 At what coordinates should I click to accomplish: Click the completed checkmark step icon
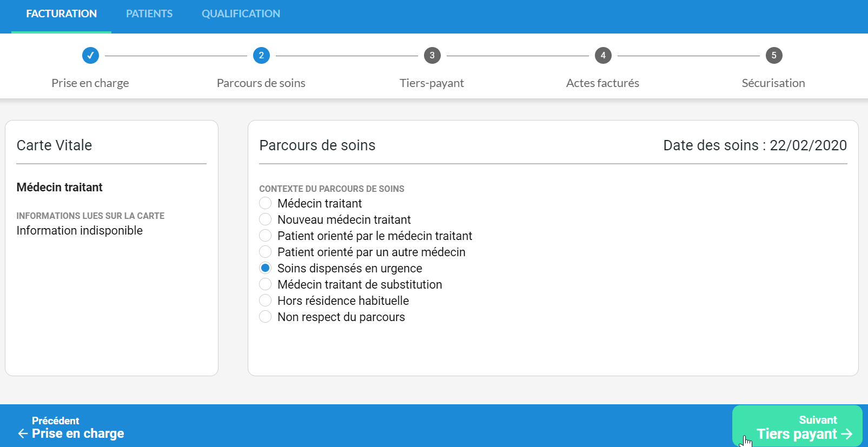pos(90,55)
